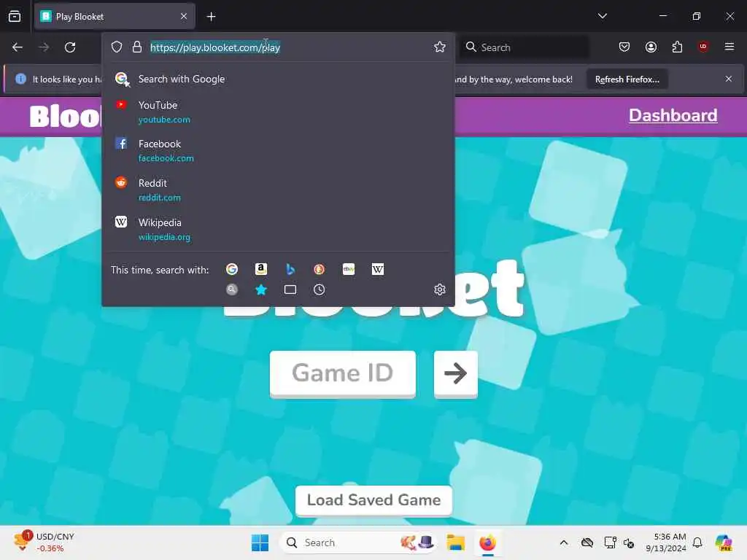The image size is (747, 560).
Task: Search bookmarks with star icon
Action: [261, 289]
